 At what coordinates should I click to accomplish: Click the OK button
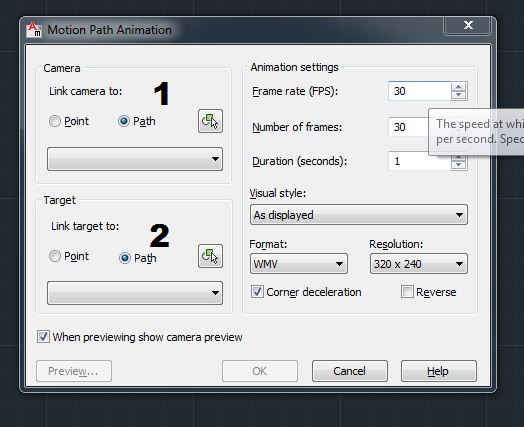pyautogui.click(x=260, y=371)
